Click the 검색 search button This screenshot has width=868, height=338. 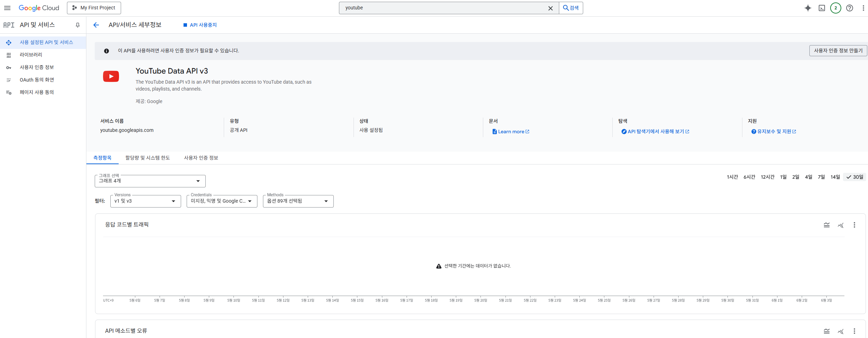pos(571,8)
